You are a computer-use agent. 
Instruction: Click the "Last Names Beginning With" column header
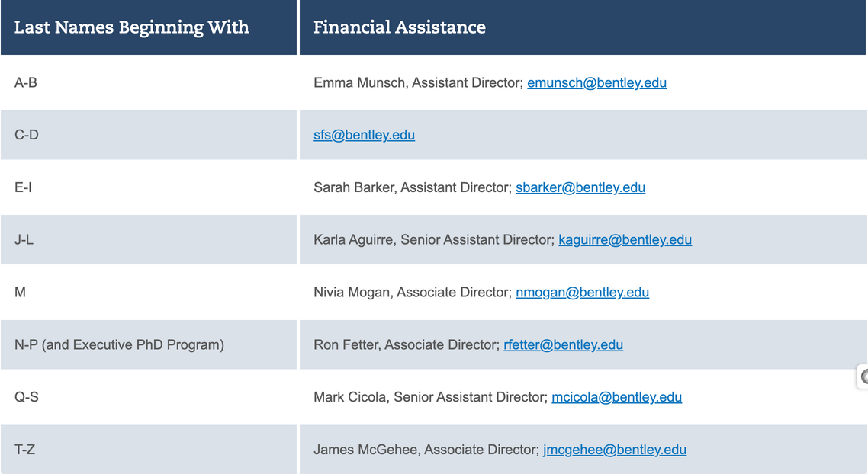(131, 27)
